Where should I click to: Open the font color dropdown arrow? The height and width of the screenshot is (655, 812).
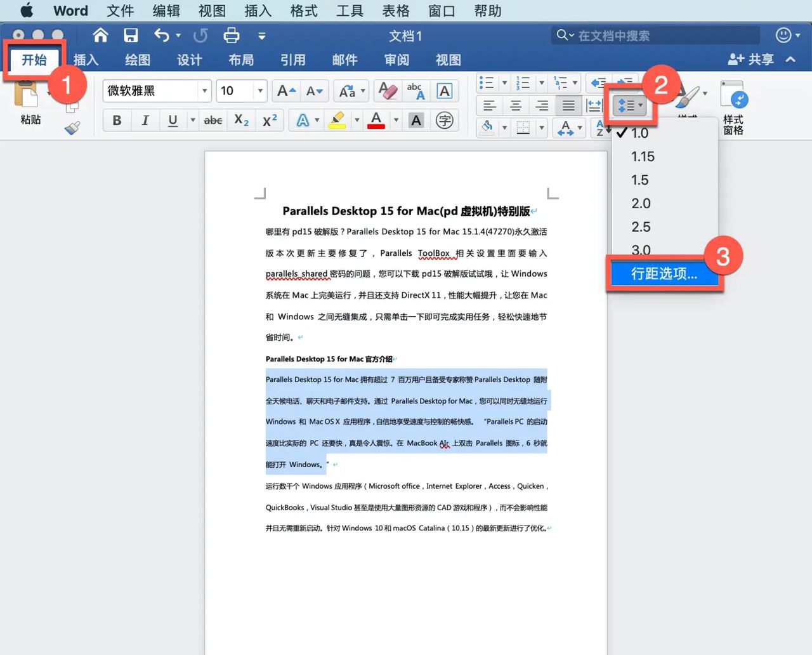(x=396, y=120)
